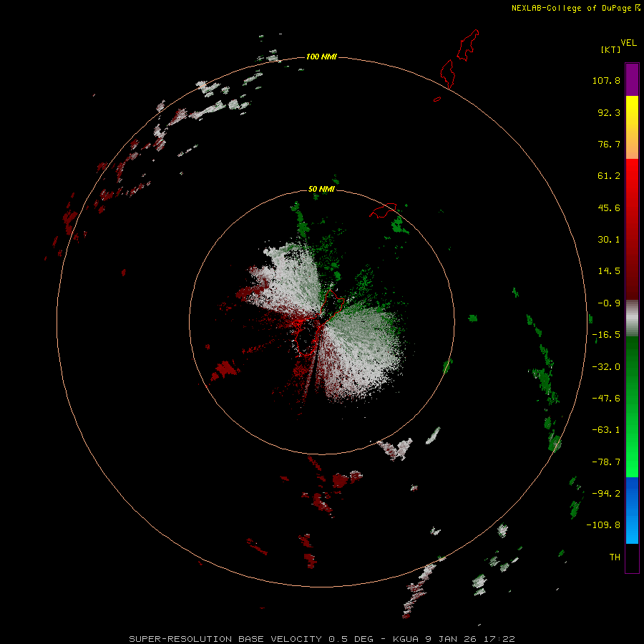This screenshot has height=644, width=644.
Task: Click the 92.3 velocity scale value
Action: point(609,112)
